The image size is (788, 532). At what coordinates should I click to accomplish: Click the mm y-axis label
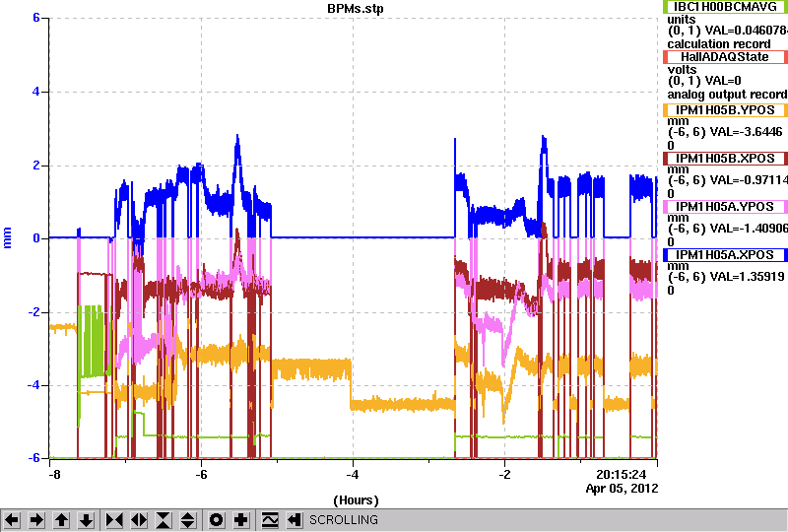7,237
